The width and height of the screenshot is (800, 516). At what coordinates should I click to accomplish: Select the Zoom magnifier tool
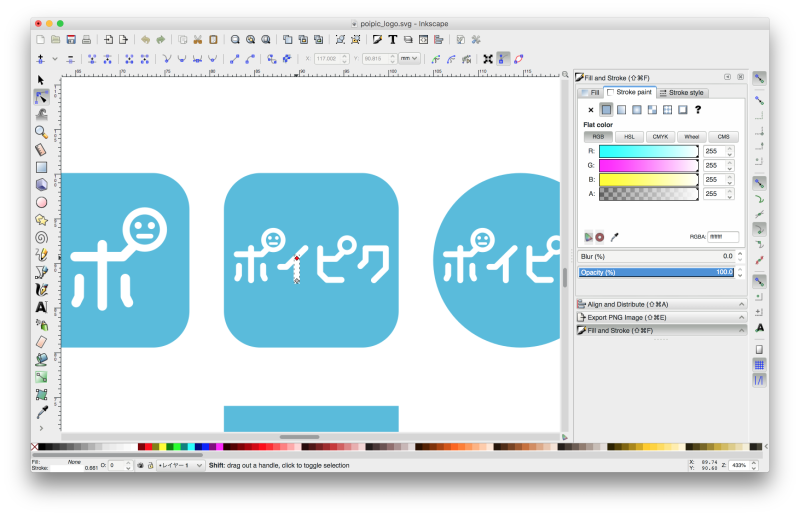tap(41, 132)
